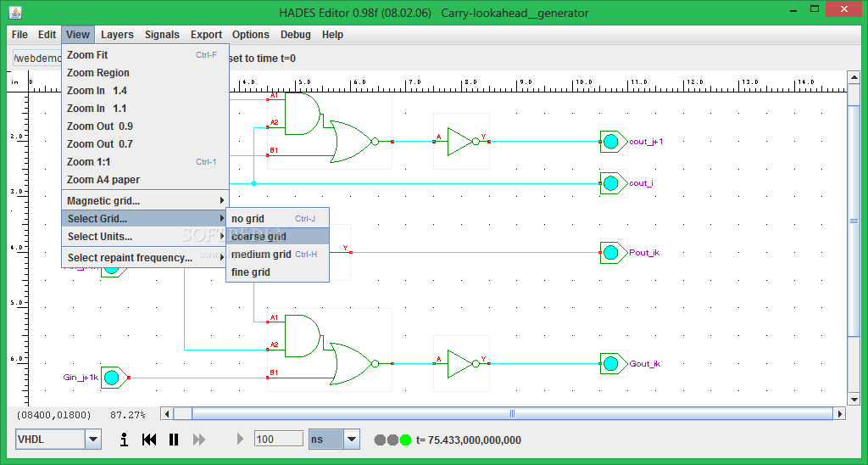This screenshot has height=465, width=868.
Task: Open the Export menu
Action: [207, 34]
